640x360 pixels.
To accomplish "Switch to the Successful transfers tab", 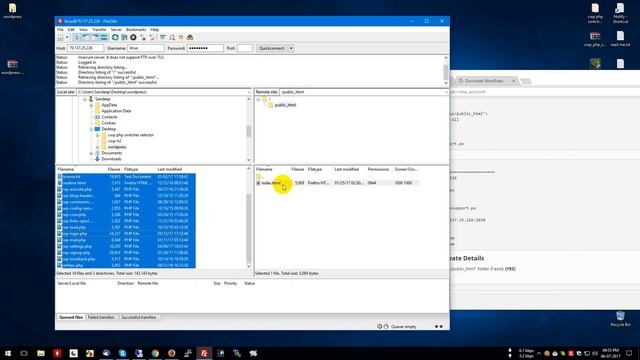I will (x=139, y=317).
